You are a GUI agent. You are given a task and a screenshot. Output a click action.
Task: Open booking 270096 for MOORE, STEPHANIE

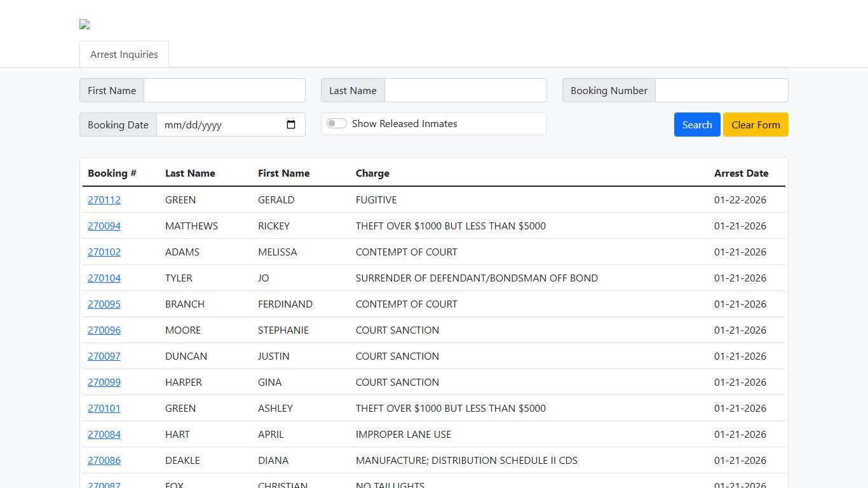coord(104,330)
